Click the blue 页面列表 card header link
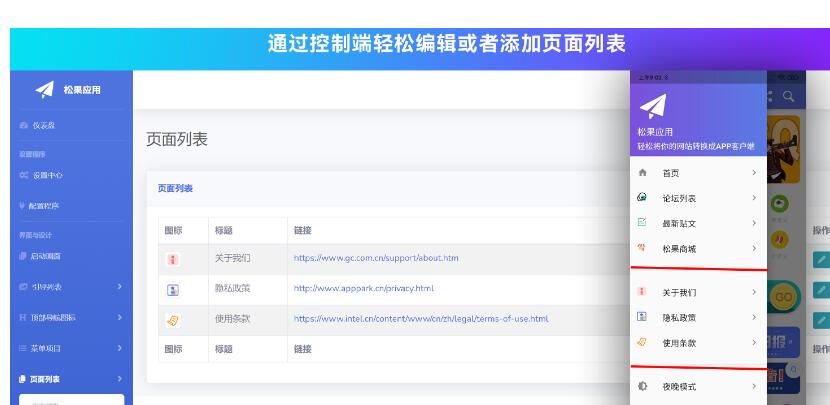The width and height of the screenshot is (830, 405). pos(175,188)
